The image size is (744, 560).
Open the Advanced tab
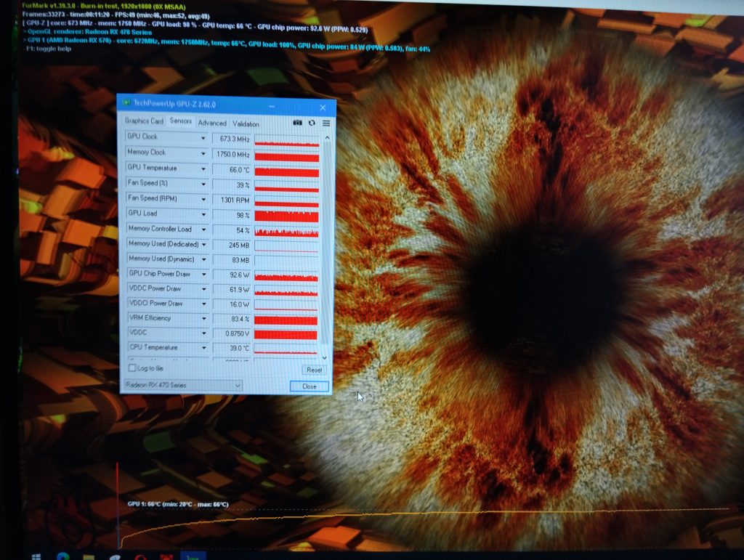(212, 123)
